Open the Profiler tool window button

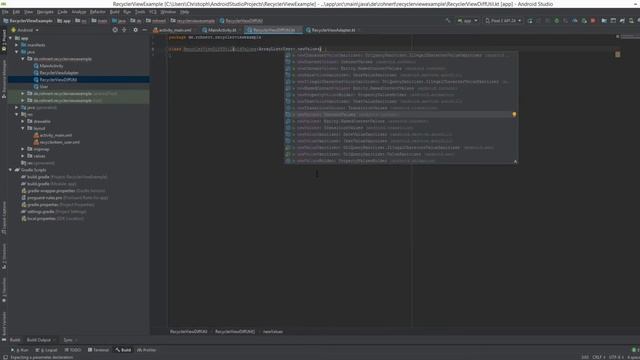(147, 350)
